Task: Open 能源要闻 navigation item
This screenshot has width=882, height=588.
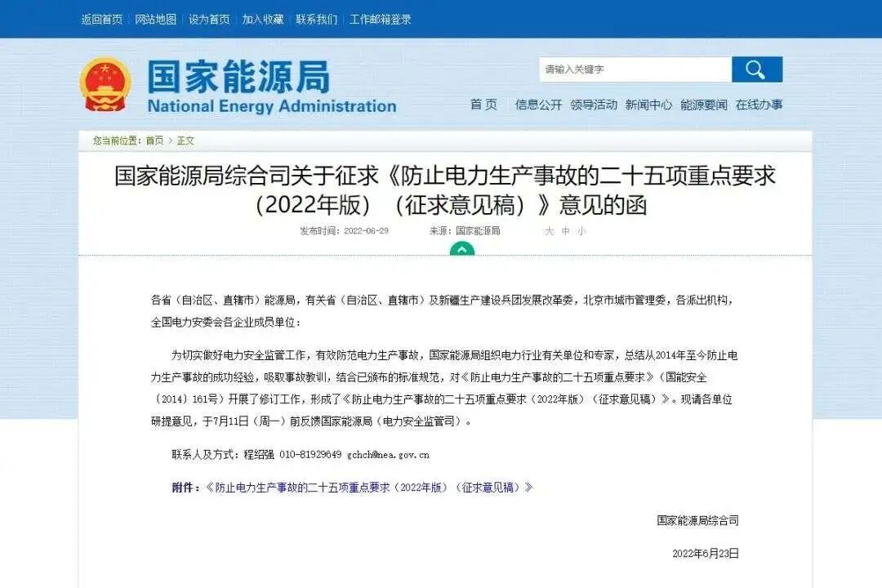Action: (x=704, y=105)
